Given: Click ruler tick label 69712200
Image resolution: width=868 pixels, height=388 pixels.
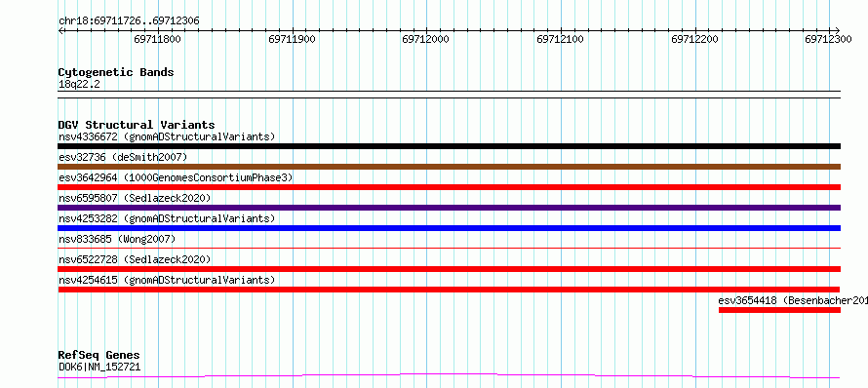Looking at the screenshot, I should [x=694, y=40].
